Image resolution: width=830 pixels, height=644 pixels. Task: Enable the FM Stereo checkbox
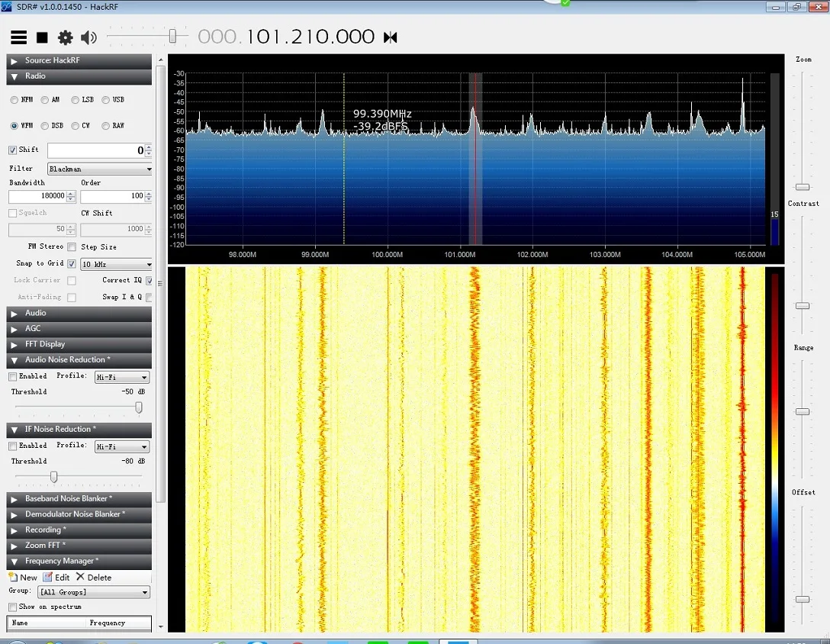[x=72, y=246]
